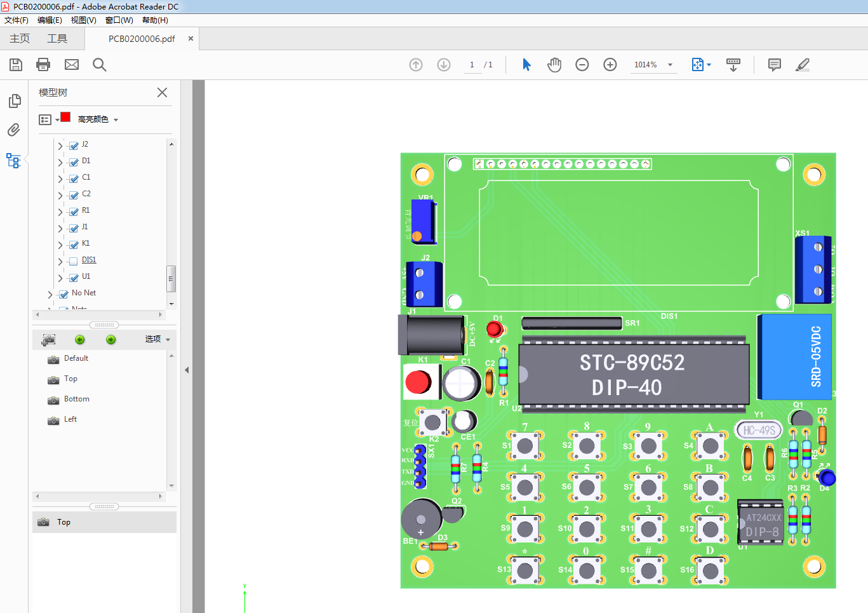
Task: Toggle the C1 component checkbox
Action: (x=74, y=179)
